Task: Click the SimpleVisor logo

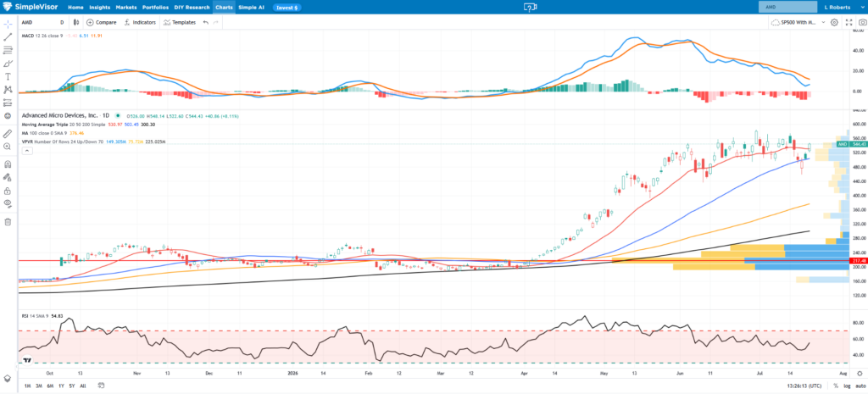Action: click(x=32, y=8)
